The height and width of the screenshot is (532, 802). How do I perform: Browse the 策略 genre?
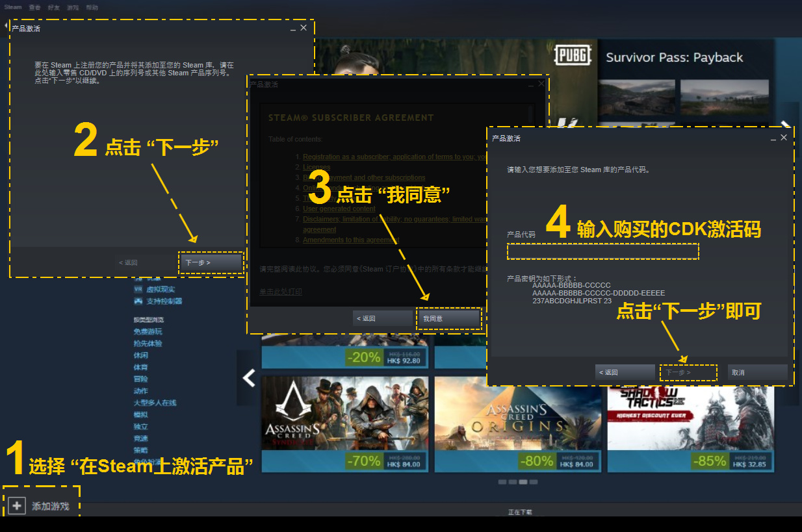point(141,450)
